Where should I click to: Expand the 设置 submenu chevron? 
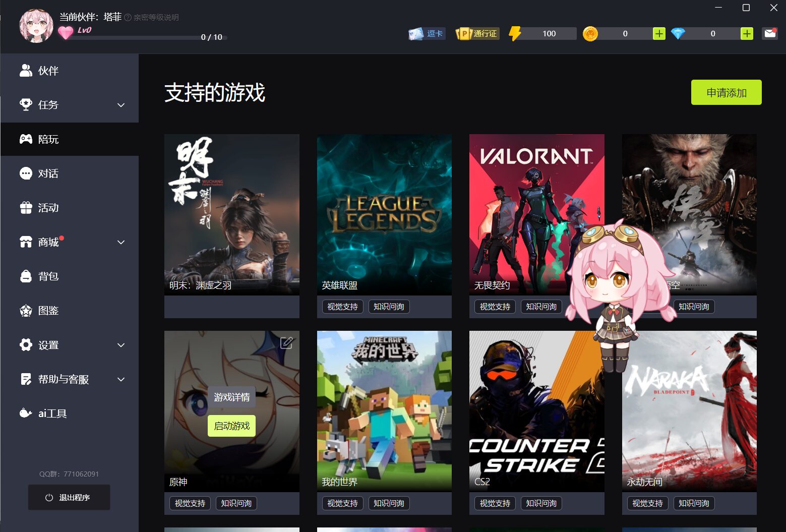(121, 345)
